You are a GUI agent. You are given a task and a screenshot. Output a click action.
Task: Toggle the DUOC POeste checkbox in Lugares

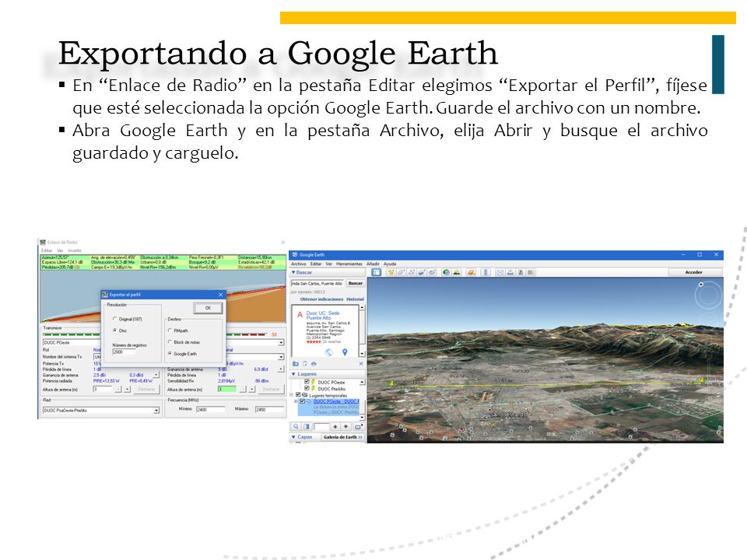[x=307, y=382]
